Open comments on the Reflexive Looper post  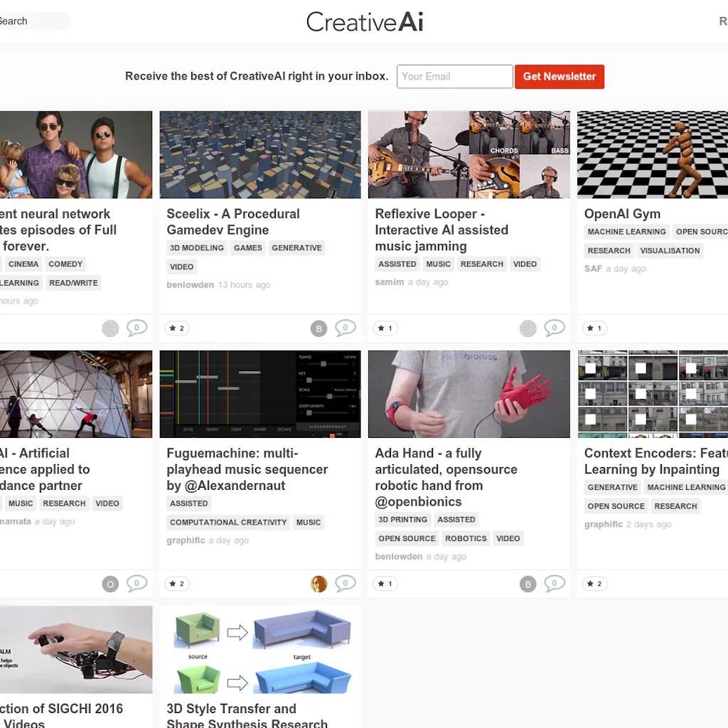click(554, 328)
